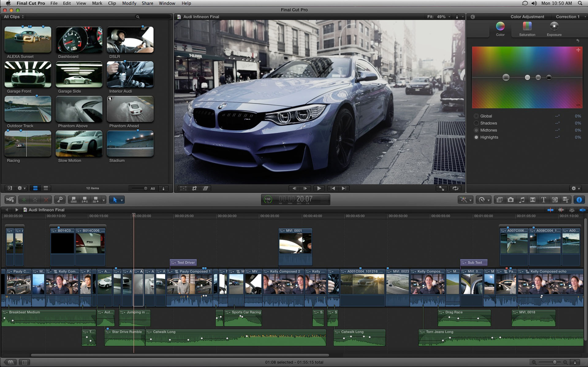588x367 pixels.
Task: Open the Modify menu
Action: (x=129, y=3)
